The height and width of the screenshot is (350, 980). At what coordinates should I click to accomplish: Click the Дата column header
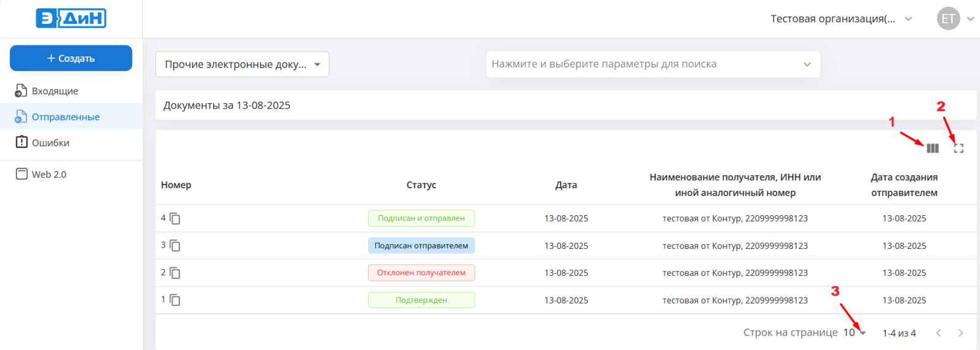point(566,185)
